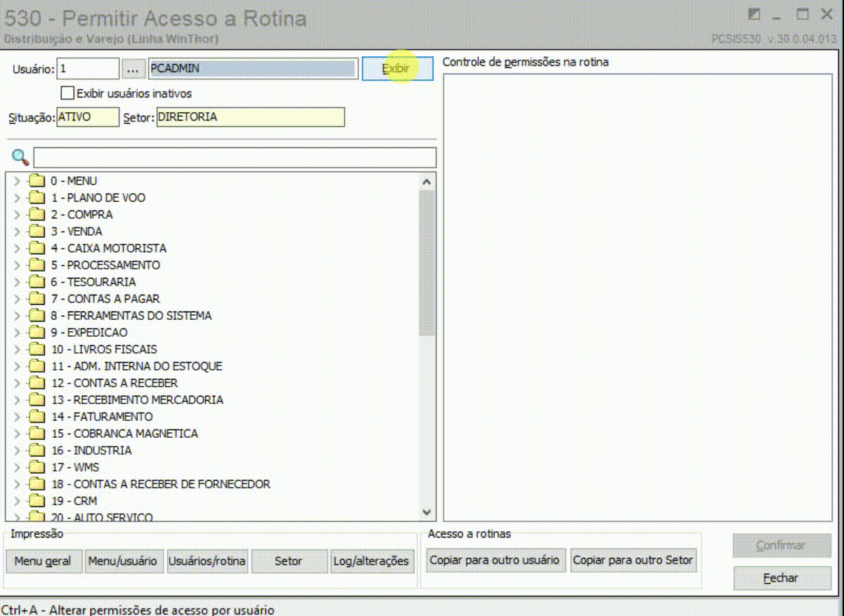Select the 11 - ADM. INTERNA DO ESTOQUE row
The height and width of the screenshot is (616, 844).
pos(137,366)
